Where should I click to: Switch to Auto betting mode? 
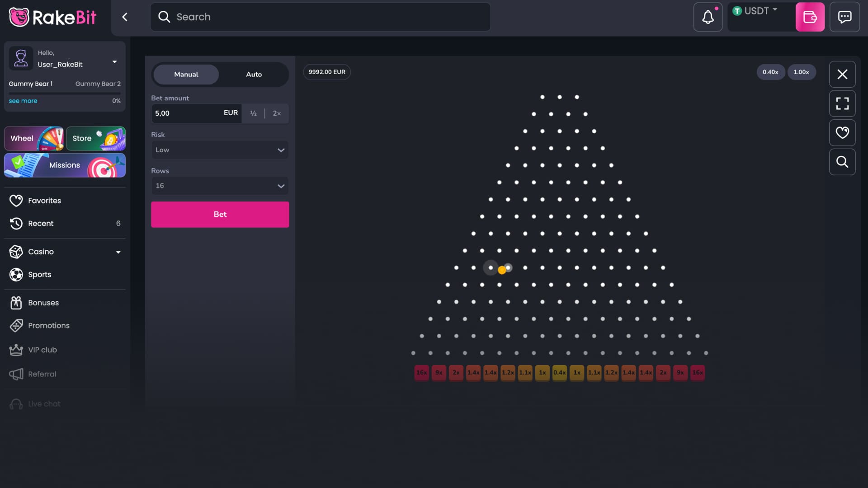click(254, 74)
